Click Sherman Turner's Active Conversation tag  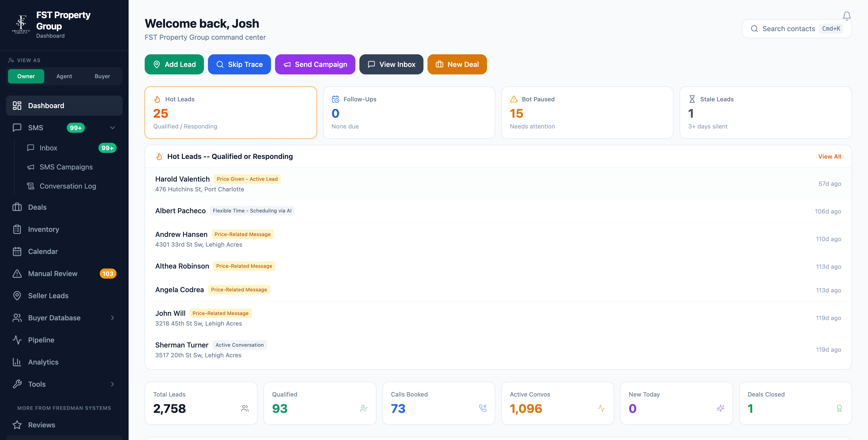point(240,345)
